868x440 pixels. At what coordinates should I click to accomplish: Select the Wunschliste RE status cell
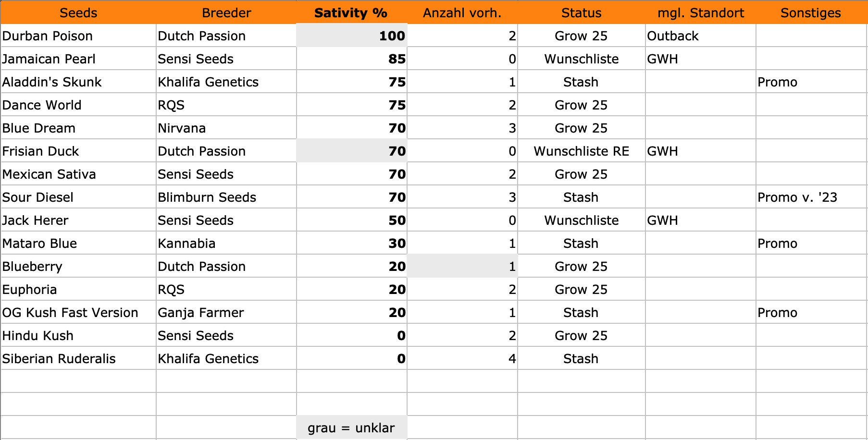click(581, 151)
